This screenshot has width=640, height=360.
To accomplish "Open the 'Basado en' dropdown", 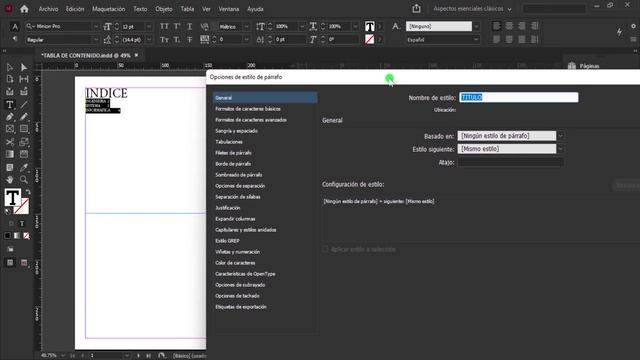I will (560, 136).
